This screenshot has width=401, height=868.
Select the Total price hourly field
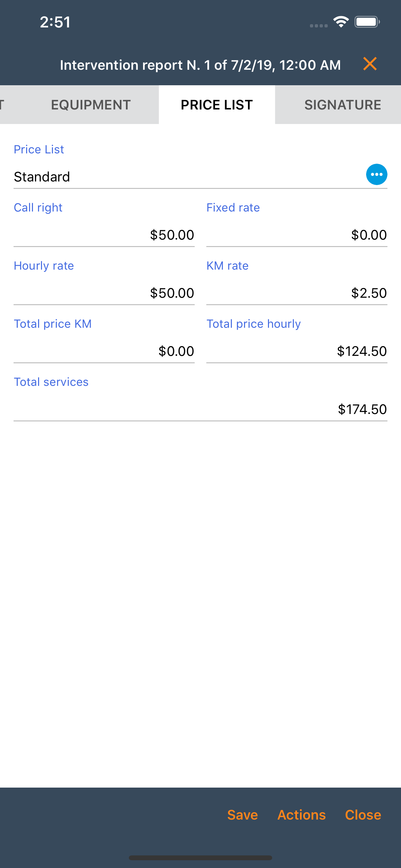296,351
